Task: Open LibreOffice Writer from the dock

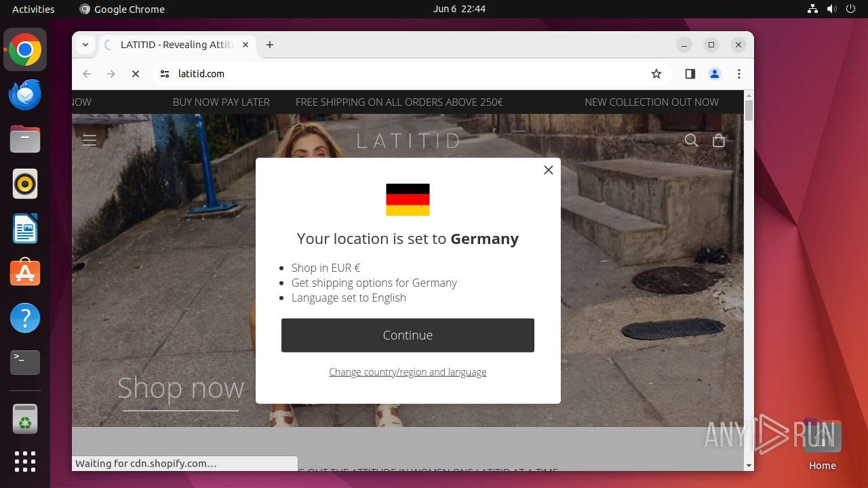Action: point(25,229)
